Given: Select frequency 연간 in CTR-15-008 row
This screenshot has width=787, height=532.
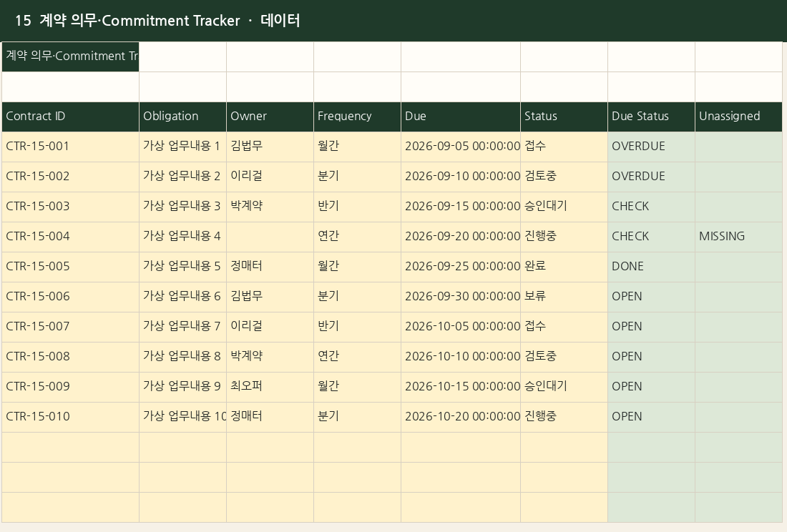Looking at the screenshot, I should point(357,358).
